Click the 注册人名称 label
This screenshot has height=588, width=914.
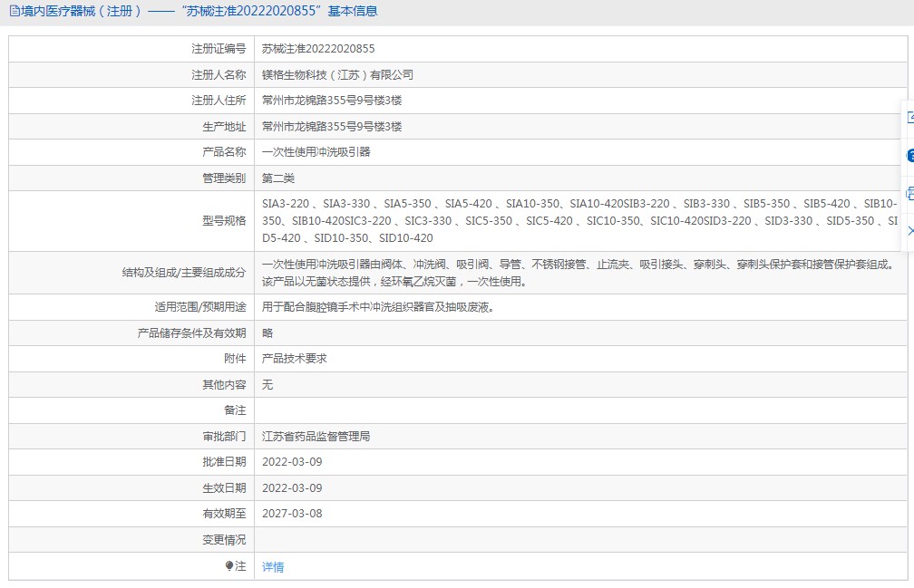(x=219, y=74)
